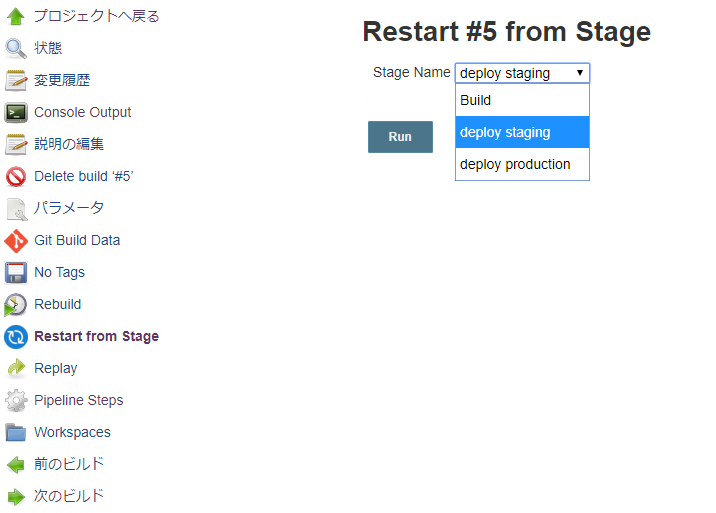The width and height of the screenshot is (716, 513).
Task: Click the green up-arrow project icon
Action: (16, 16)
